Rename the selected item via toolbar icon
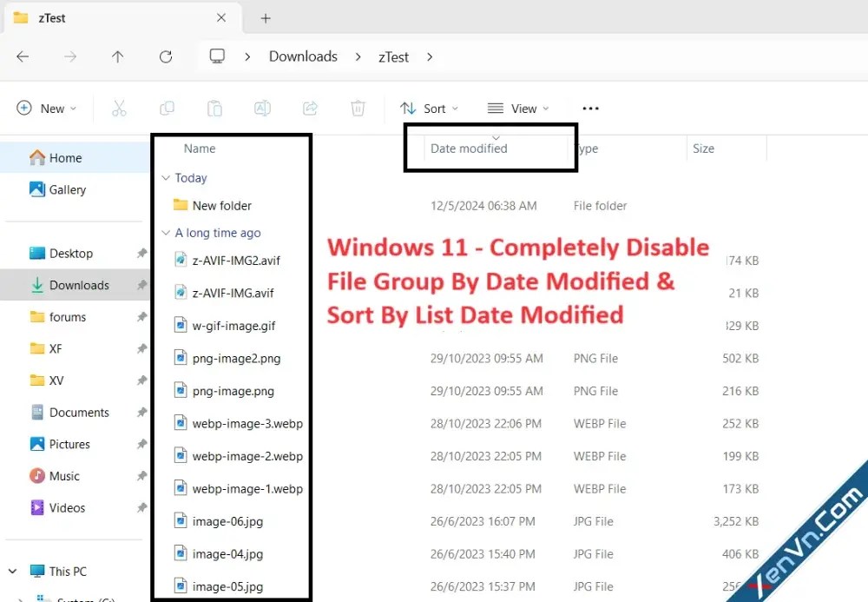Viewport: 868px width, 602px height. click(262, 108)
